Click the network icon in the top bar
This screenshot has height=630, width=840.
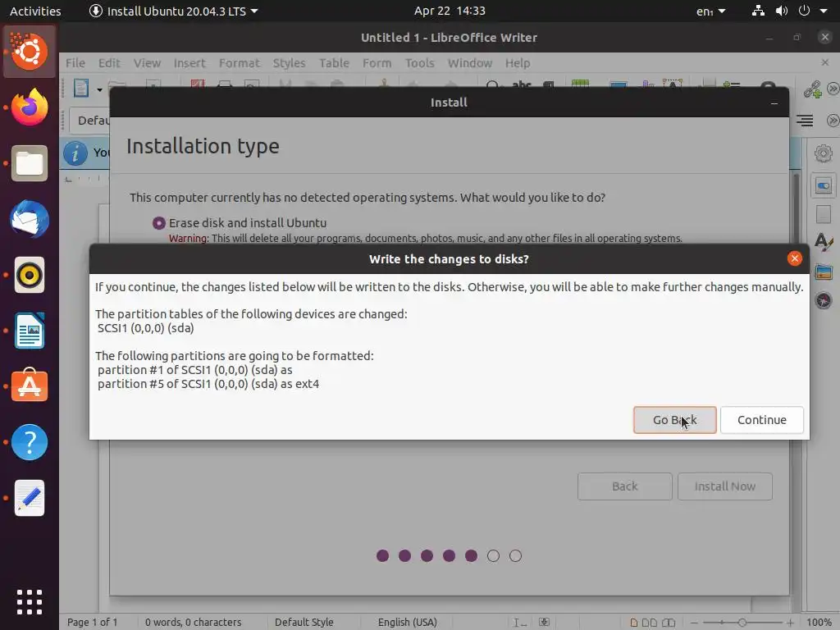(758, 11)
